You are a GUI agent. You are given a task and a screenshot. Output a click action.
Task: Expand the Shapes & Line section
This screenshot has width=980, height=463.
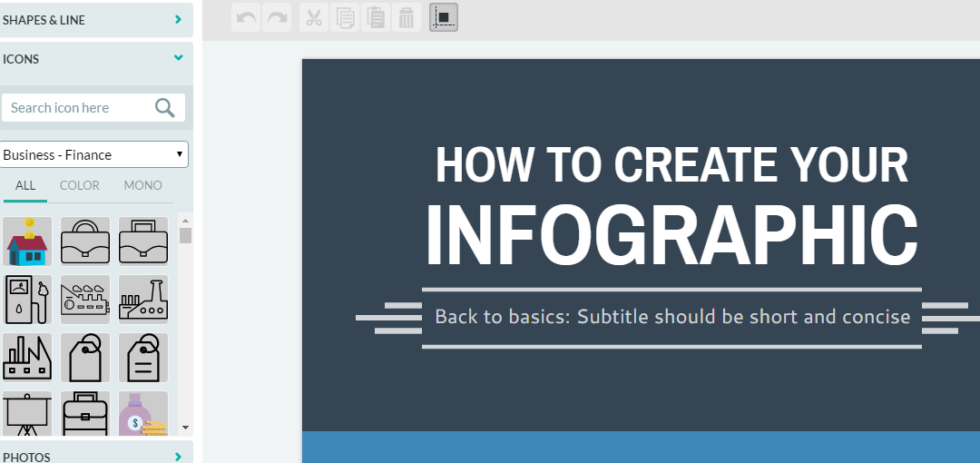[x=96, y=20]
